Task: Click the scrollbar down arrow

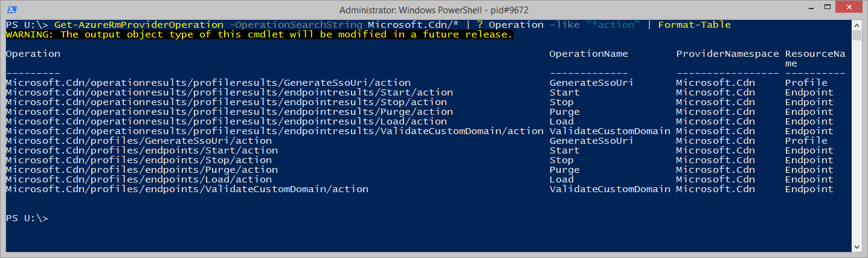Action: 857,246
